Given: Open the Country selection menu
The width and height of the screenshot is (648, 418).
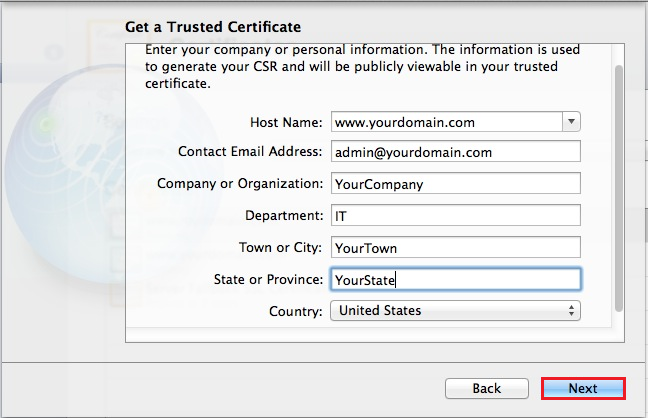Looking at the screenshot, I should pos(455,310).
